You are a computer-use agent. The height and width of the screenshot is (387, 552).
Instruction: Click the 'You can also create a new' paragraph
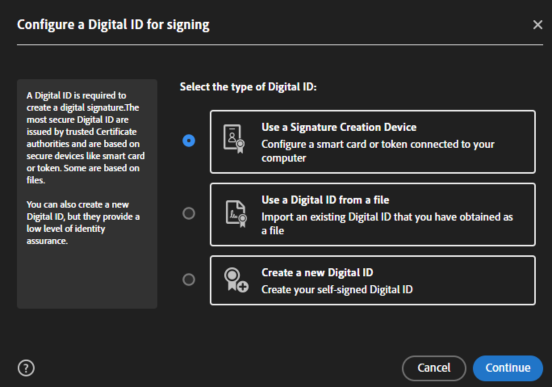(83, 223)
